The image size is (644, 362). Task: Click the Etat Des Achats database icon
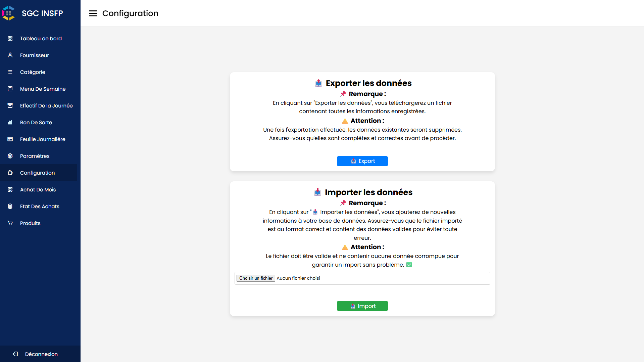click(10, 206)
